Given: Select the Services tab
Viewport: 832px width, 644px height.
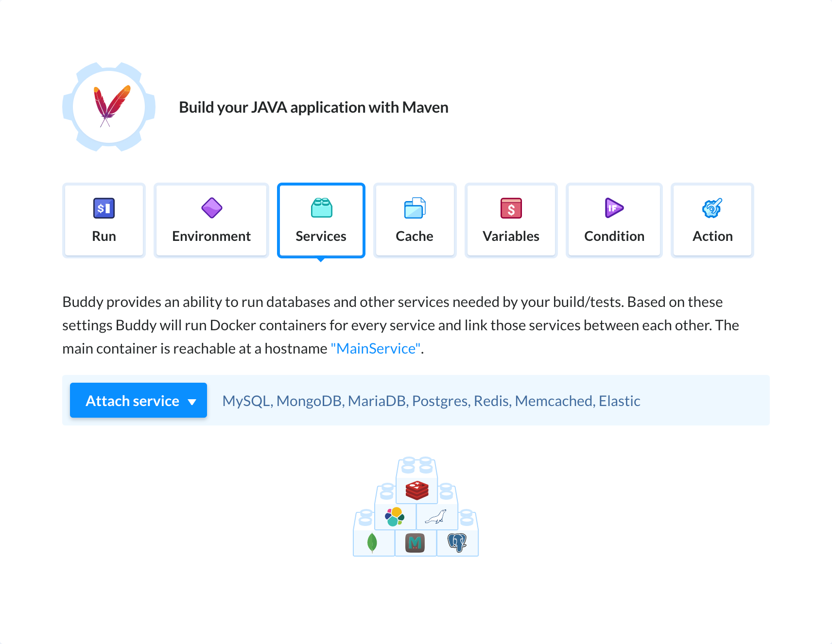Looking at the screenshot, I should coord(321,220).
